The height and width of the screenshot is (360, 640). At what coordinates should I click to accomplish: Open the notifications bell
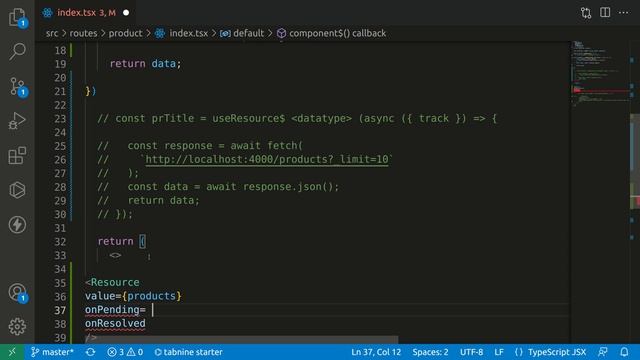click(x=624, y=352)
